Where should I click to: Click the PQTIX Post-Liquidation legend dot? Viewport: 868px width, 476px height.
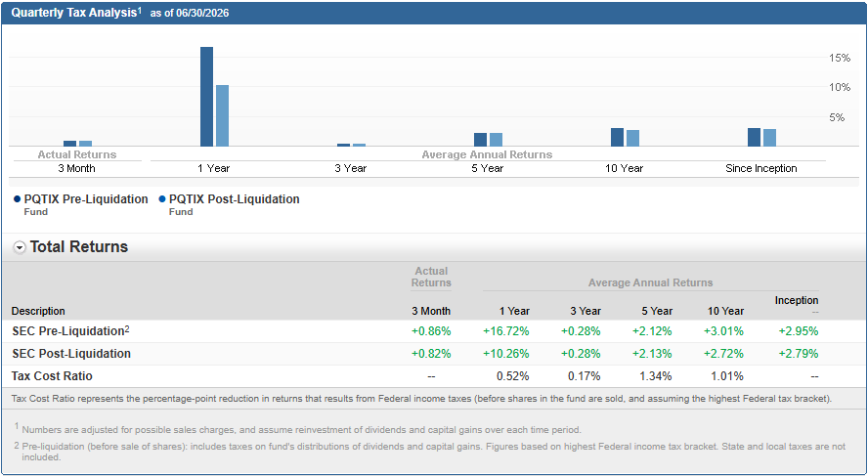coord(162,199)
